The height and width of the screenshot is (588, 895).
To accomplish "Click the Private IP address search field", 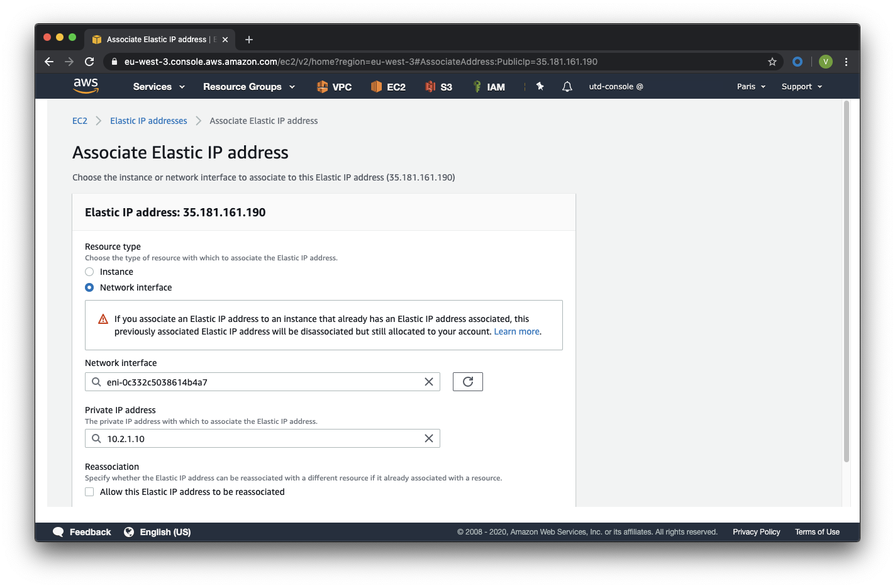I will click(262, 438).
